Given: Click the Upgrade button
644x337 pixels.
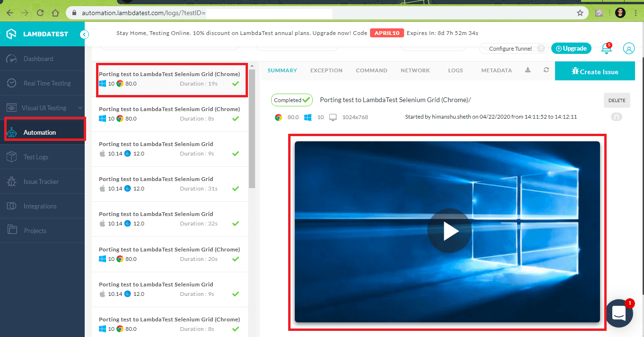Looking at the screenshot, I should pos(571,48).
